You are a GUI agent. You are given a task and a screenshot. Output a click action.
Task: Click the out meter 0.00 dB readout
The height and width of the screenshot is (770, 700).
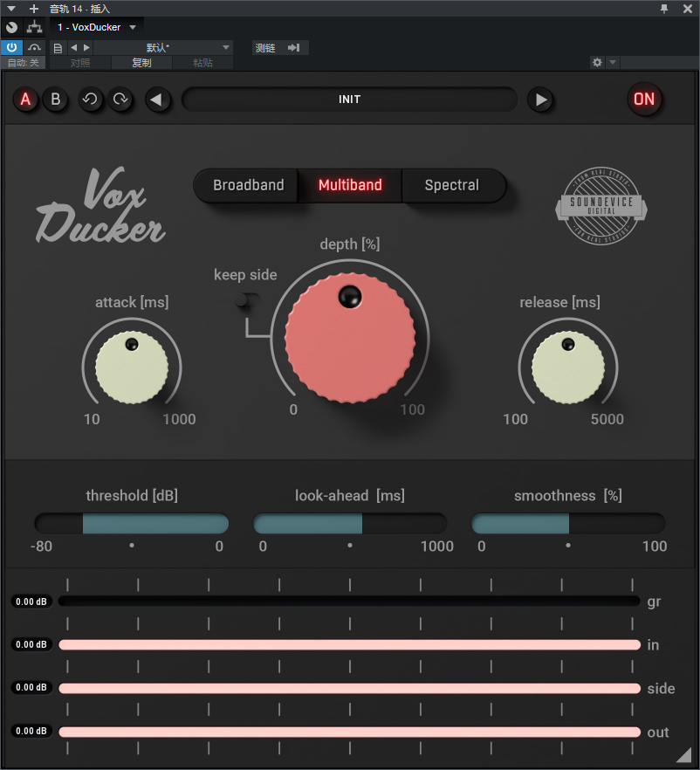click(31, 732)
